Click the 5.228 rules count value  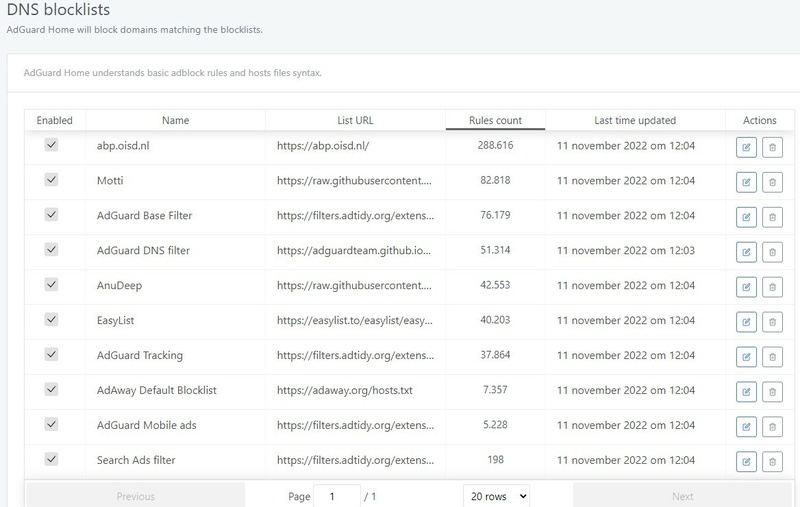click(x=495, y=425)
